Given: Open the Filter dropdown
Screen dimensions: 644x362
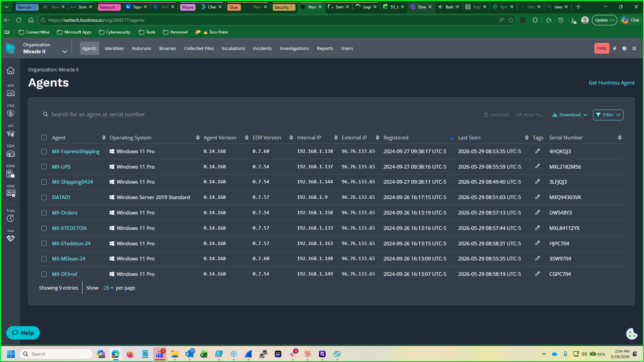Looking at the screenshot, I should point(608,115).
